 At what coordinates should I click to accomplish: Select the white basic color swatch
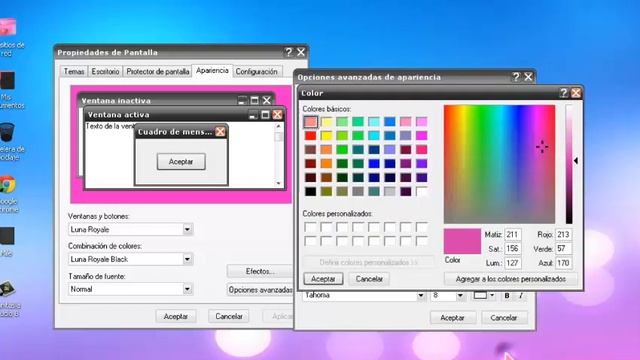[422, 191]
